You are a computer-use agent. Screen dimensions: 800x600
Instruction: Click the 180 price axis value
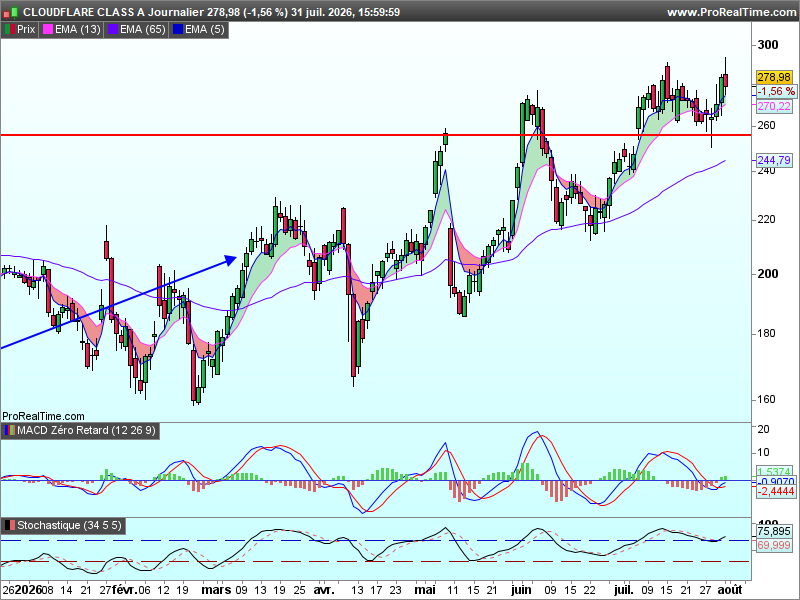[766, 334]
